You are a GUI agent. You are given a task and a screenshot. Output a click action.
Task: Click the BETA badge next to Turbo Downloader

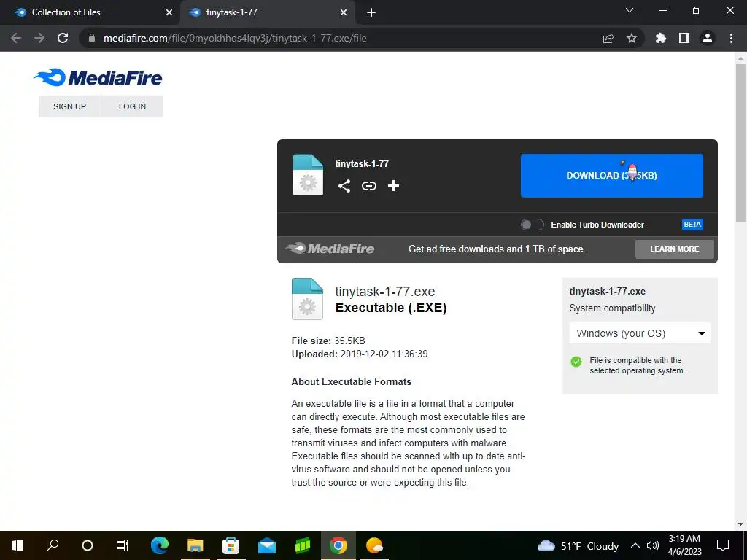[x=692, y=225]
